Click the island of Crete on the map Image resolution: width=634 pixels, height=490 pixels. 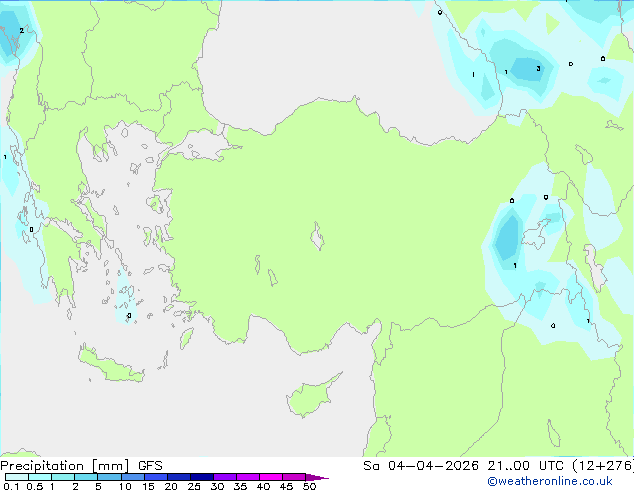110,365
